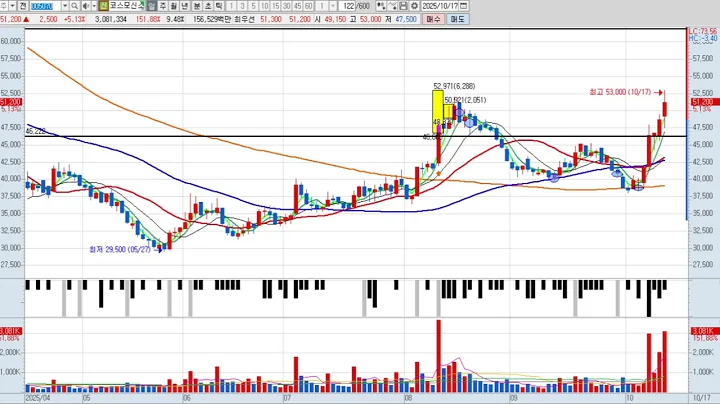Click the date field 2025/10/17
This screenshot has width=720, height=404.
[x=440, y=6]
